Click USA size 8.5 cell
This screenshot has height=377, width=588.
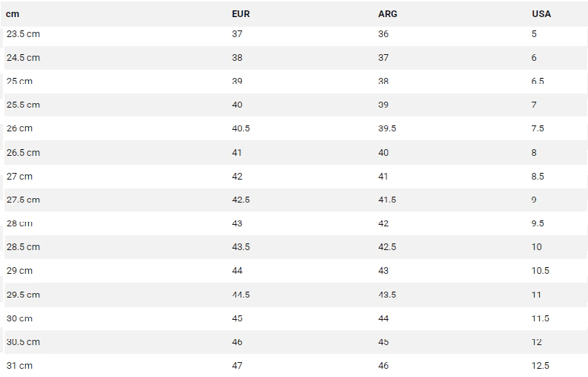tap(538, 177)
